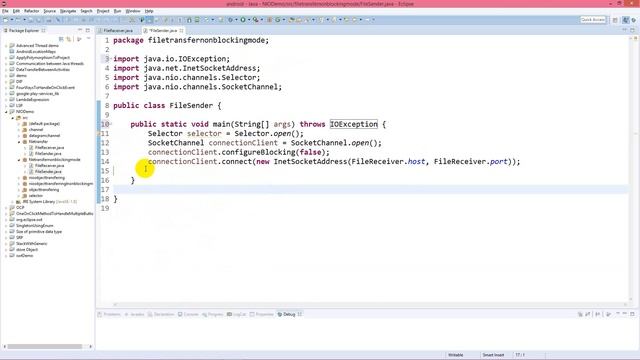
Task: Maximize the Package Explorer view
Action: (88, 31)
